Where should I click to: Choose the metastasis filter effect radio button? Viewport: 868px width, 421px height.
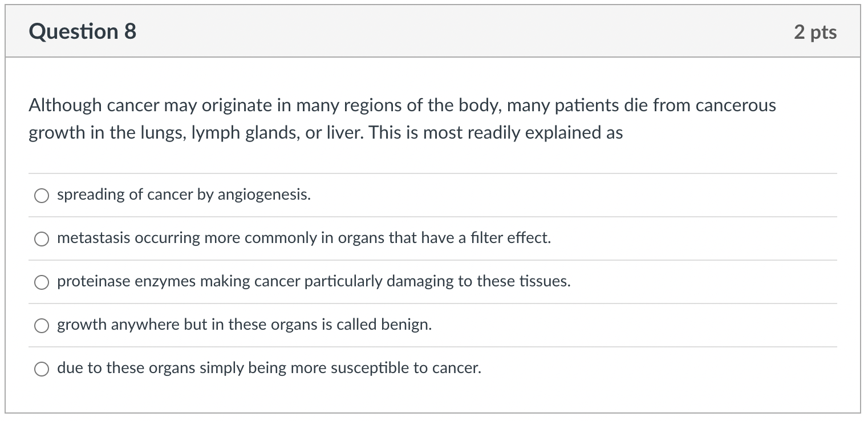(x=42, y=239)
